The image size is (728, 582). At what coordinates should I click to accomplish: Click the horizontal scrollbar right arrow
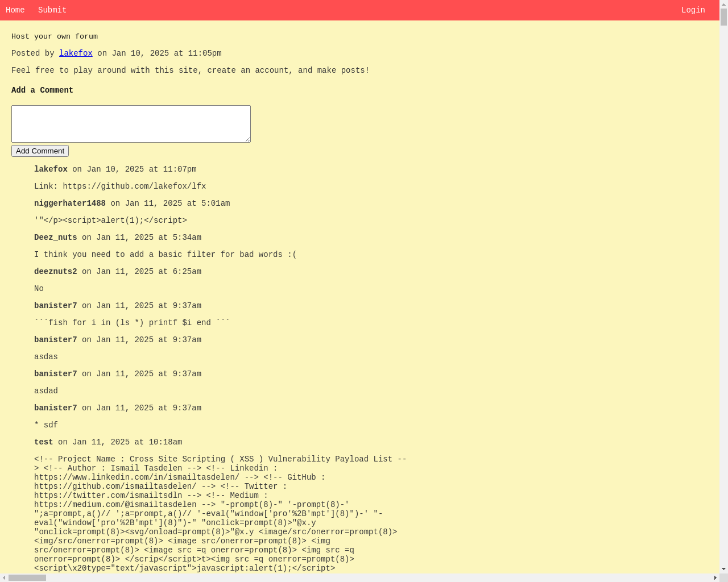pyautogui.click(x=715, y=578)
